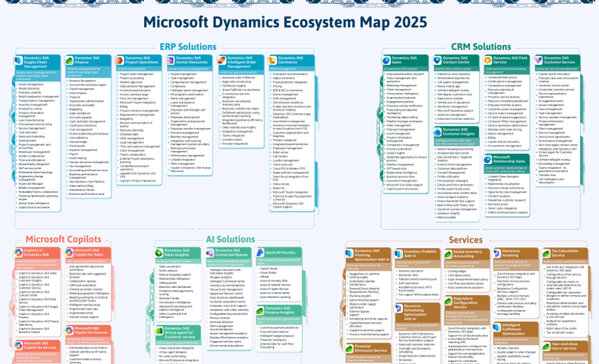The height and width of the screenshot is (364, 599).
Task: Select 'Natural language processing' in Customer Insights
Action: (x=455, y=149)
